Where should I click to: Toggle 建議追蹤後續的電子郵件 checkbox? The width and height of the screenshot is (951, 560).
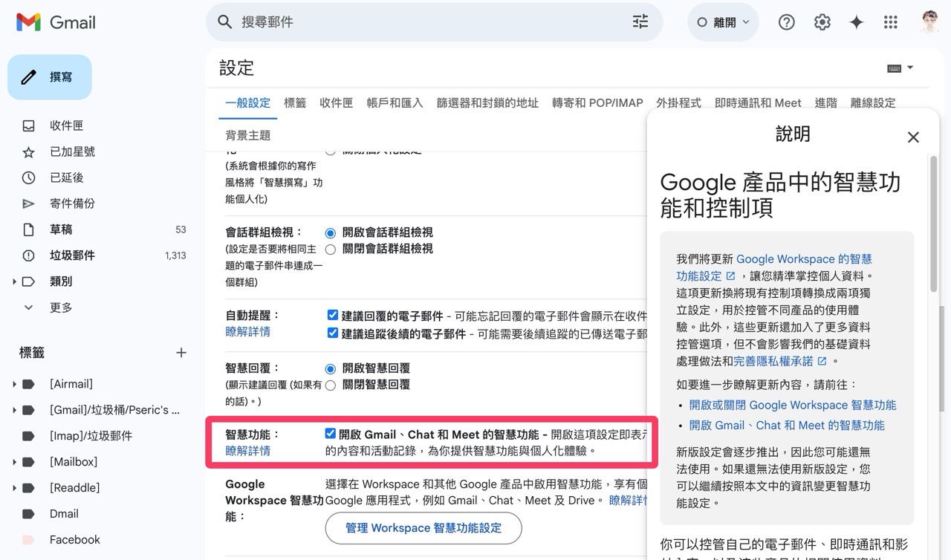point(333,333)
